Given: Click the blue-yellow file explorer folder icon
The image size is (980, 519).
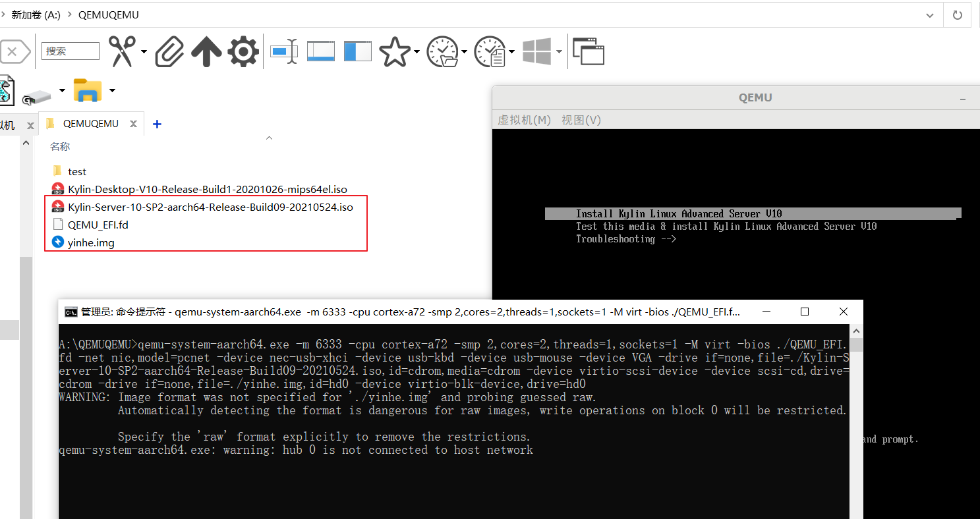Looking at the screenshot, I should coord(88,90).
